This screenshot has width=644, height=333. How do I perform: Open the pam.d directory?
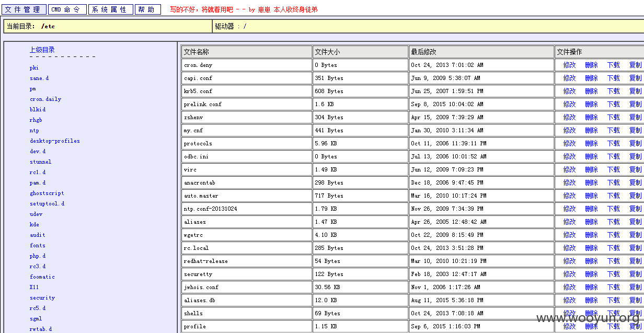click(38, 183)
